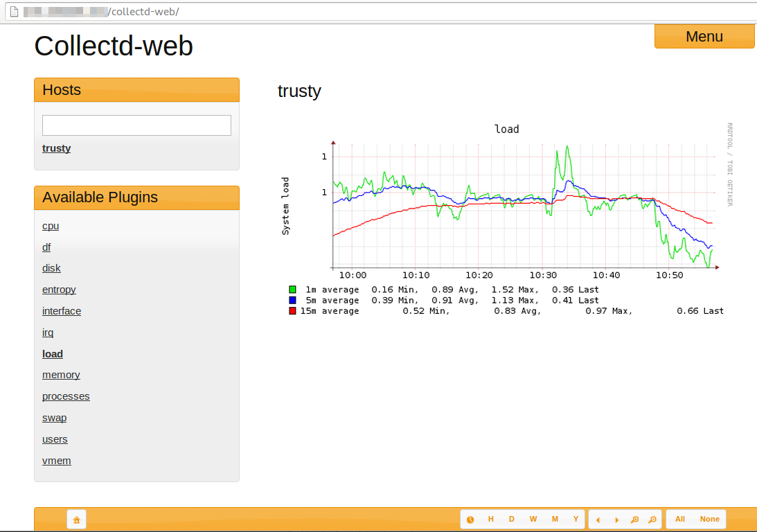
Task: Click the trusty heading above the graph
Action: 299,91
